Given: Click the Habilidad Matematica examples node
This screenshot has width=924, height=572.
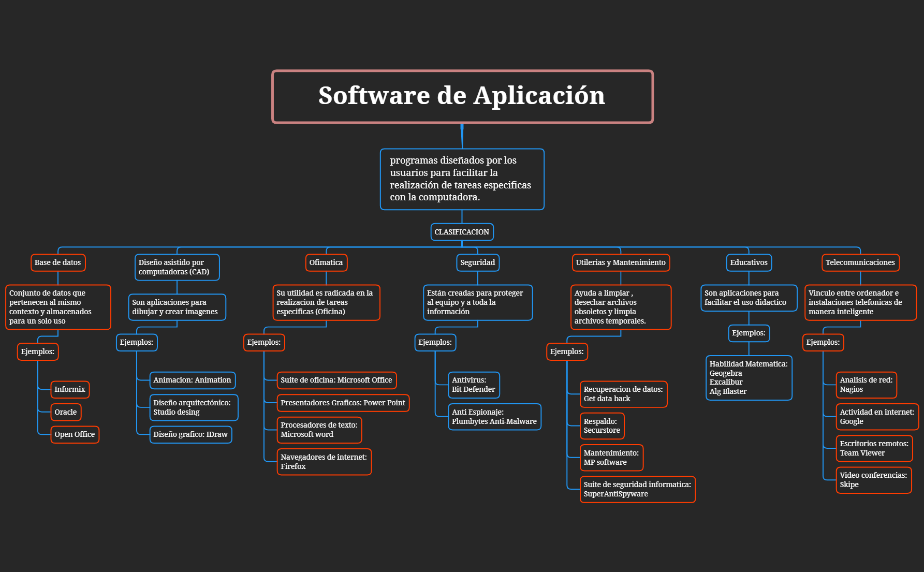Looking at the screenshot, I should pos(749,377).
